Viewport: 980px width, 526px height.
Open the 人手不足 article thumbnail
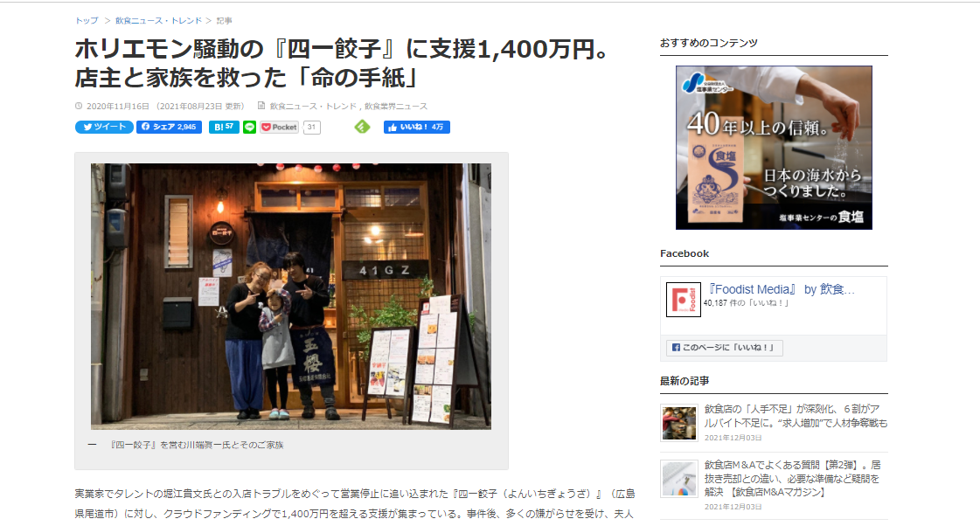coord(679,423)
